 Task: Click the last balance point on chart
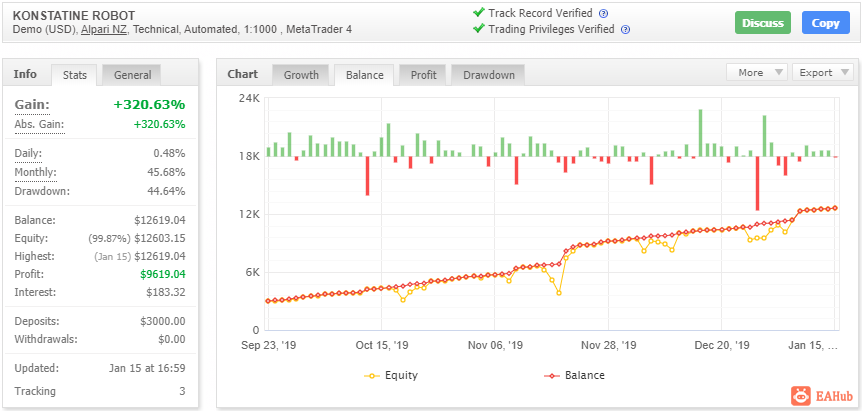[x=835, y=208]
